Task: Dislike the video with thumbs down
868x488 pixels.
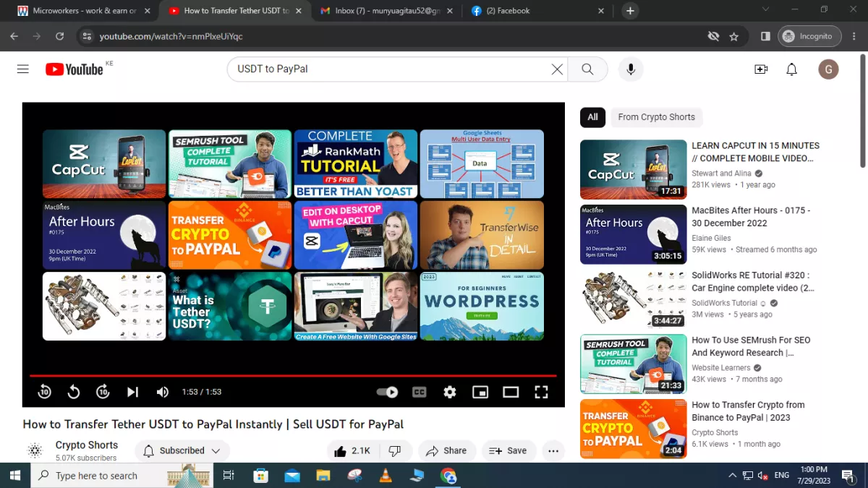Action: [395, 451]
